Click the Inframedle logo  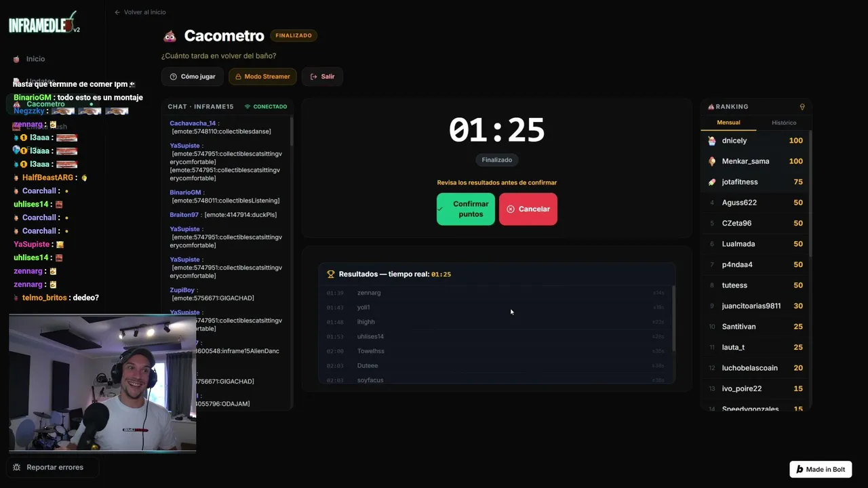pos(44,24)
